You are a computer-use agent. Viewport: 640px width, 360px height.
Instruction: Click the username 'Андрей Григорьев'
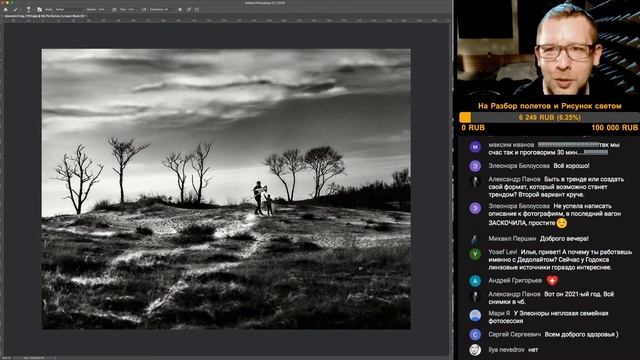pos(515,280)
